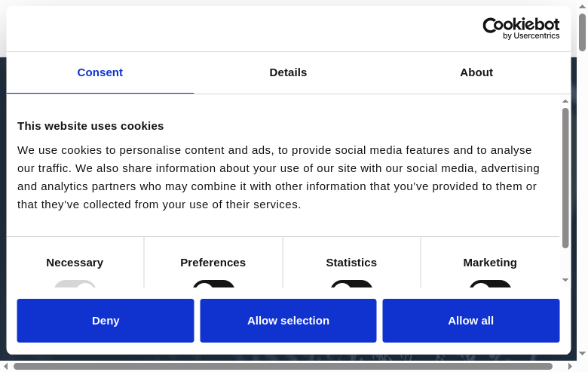Image resolution: width=588 pixels, height=372 pixels.
Task: Open the Details tab
Action: pyautogui.click(x=288, y=72)
